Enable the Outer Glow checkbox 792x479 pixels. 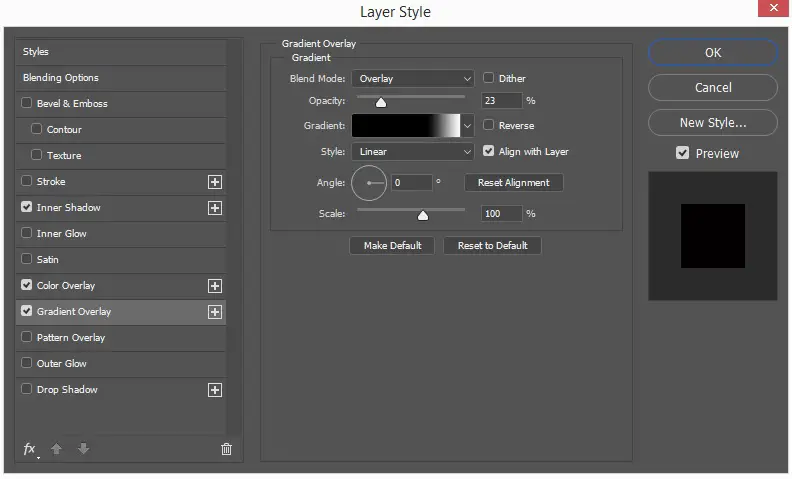[26, 363]
